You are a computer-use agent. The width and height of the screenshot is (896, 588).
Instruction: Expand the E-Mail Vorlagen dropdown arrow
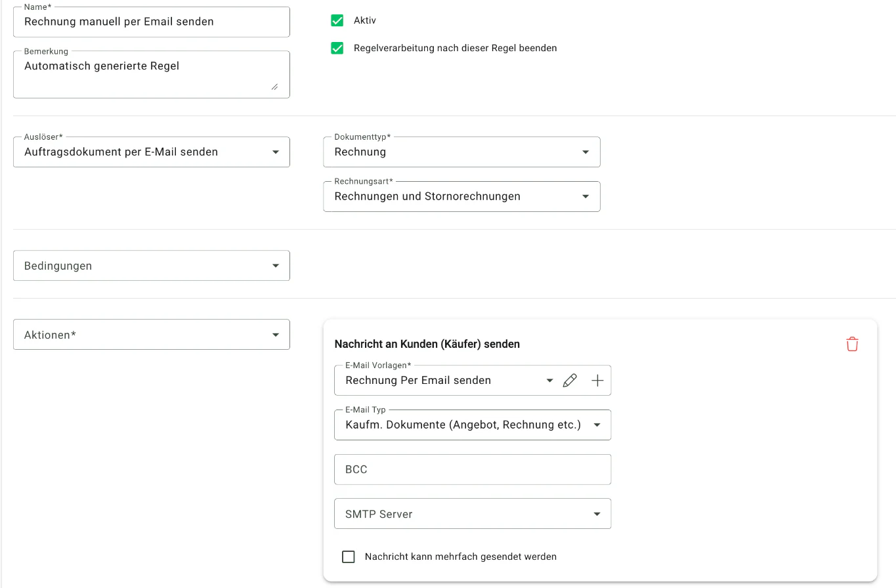click(x=549, y=381)
